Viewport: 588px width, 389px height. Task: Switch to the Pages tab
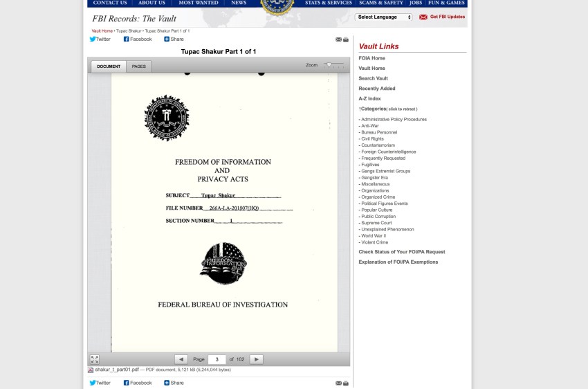(x=139, y=66)
